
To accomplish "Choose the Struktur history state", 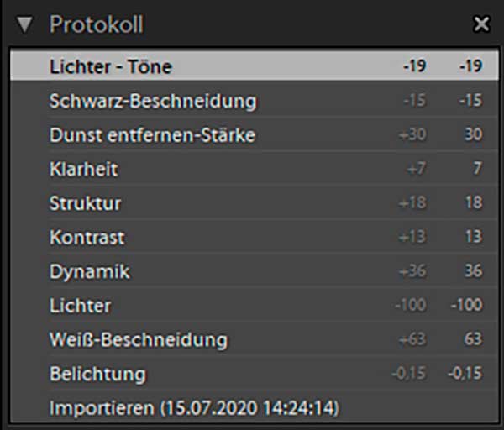I will pyautogui.click(x=85, y=204).
